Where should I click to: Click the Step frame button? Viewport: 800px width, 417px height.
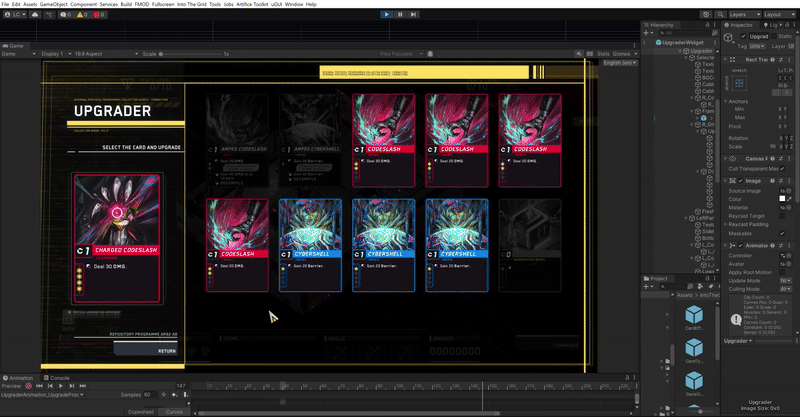414,14
